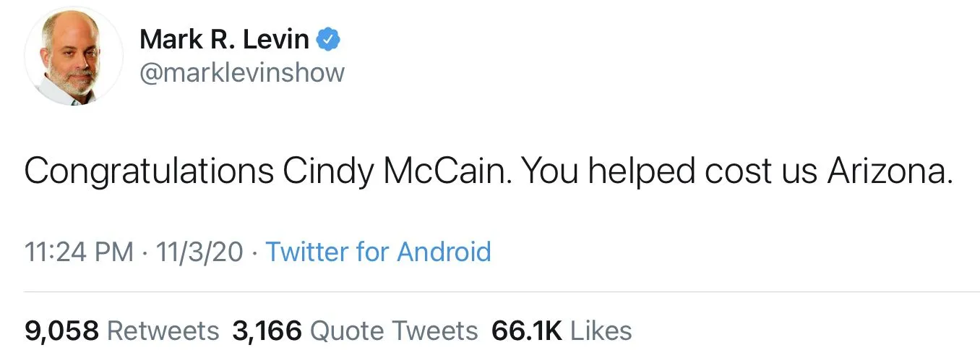The image size is (980, 353).
Task: Open the Twitter for Android source link
Action: [x=378, y=252]
